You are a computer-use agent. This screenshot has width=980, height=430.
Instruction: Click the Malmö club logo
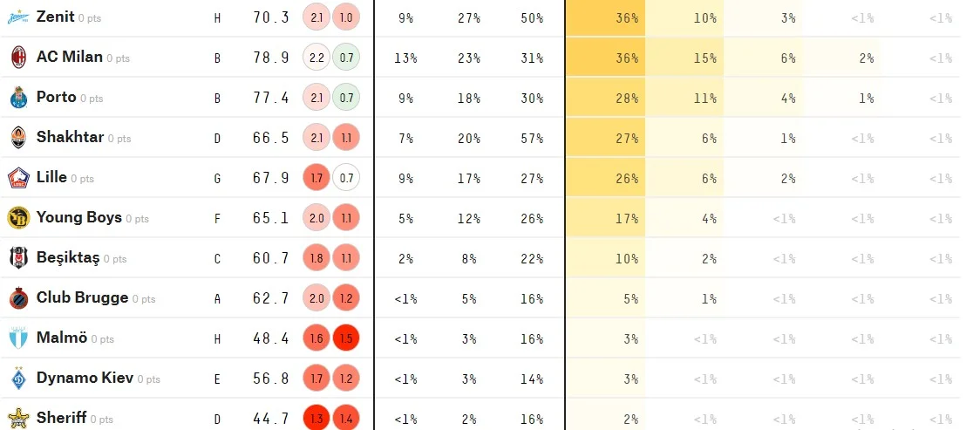click(17, 338)
